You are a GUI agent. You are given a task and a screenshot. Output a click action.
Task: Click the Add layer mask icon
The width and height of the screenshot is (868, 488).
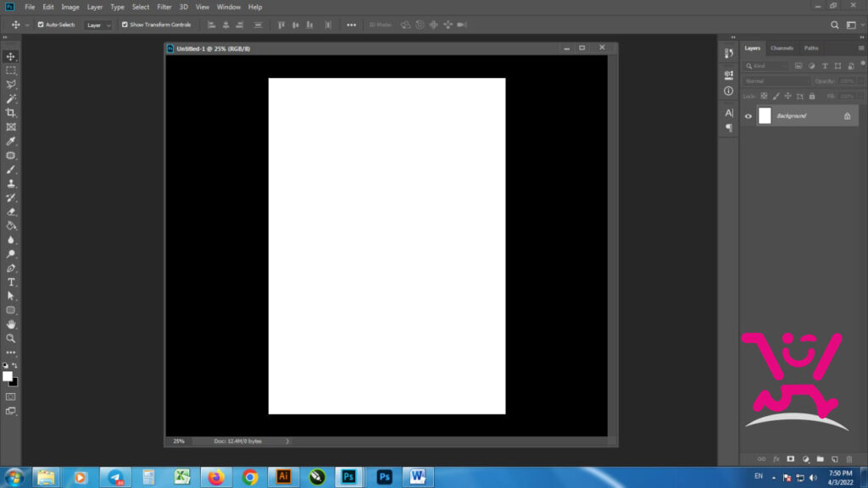pyautogui.click(x=791, y=459)
